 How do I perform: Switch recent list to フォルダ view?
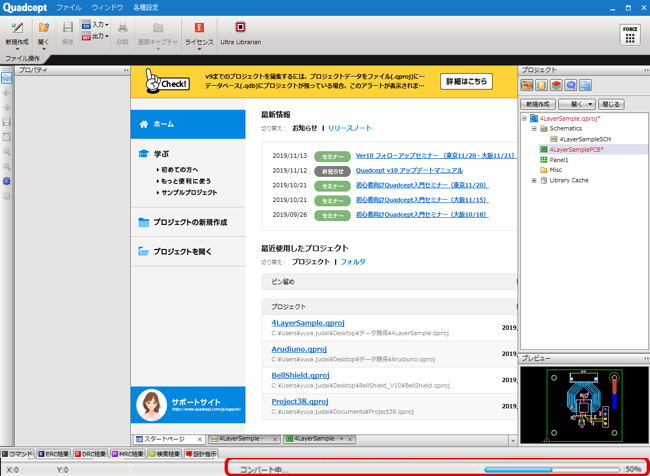[x=353, y=262]
